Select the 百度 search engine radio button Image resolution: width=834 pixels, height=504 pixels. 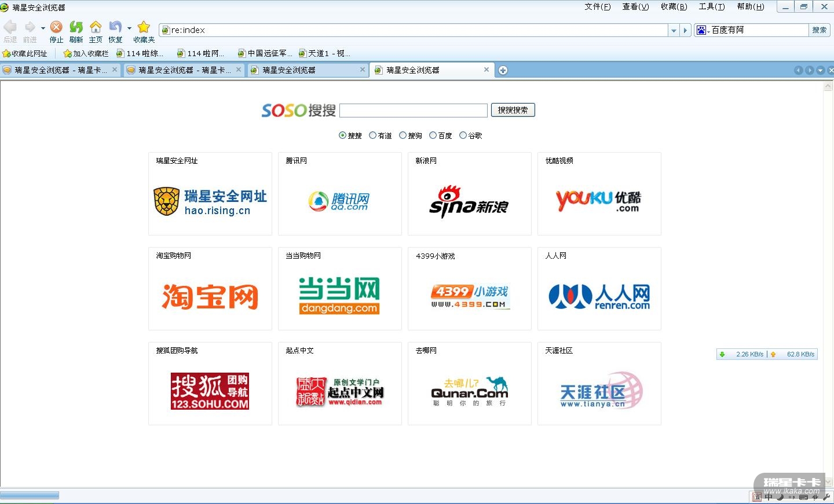[x=433, y=135]
